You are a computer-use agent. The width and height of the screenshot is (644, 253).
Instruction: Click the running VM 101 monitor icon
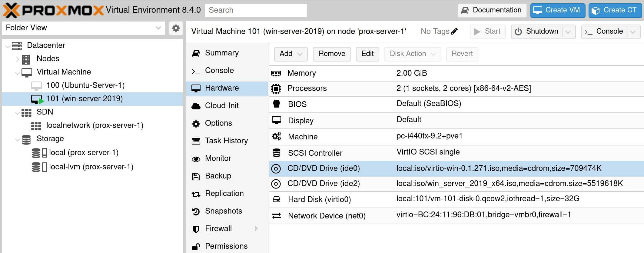pos(37,99)
